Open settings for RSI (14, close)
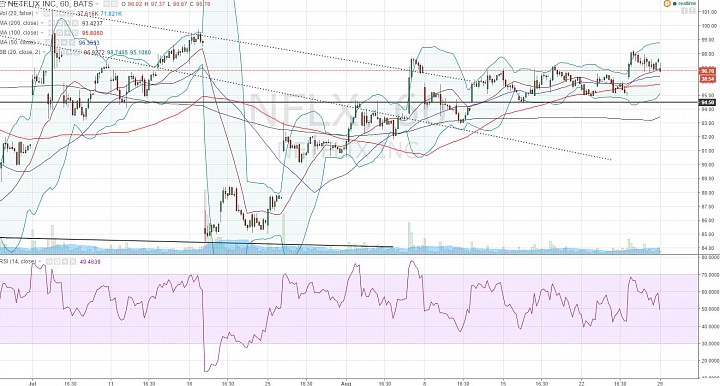 (x=57, y=262)
